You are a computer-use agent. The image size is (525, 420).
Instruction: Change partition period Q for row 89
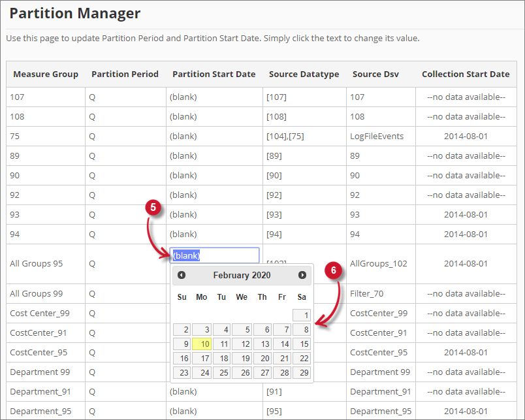[92, 155]
